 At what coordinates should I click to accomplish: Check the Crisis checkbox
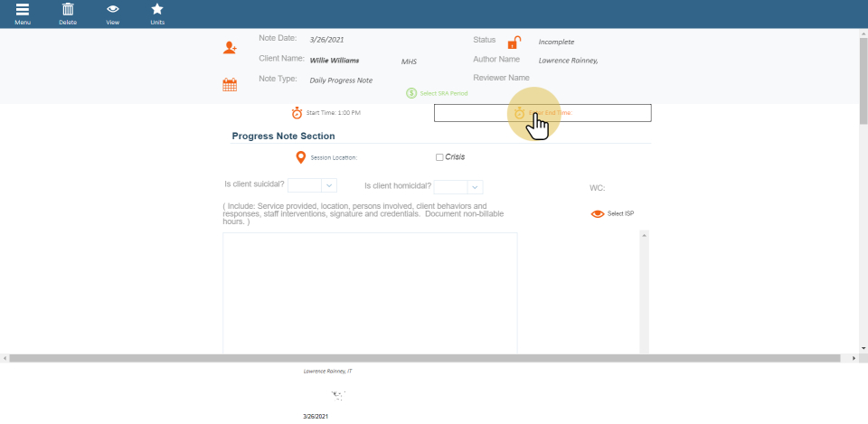439,157
